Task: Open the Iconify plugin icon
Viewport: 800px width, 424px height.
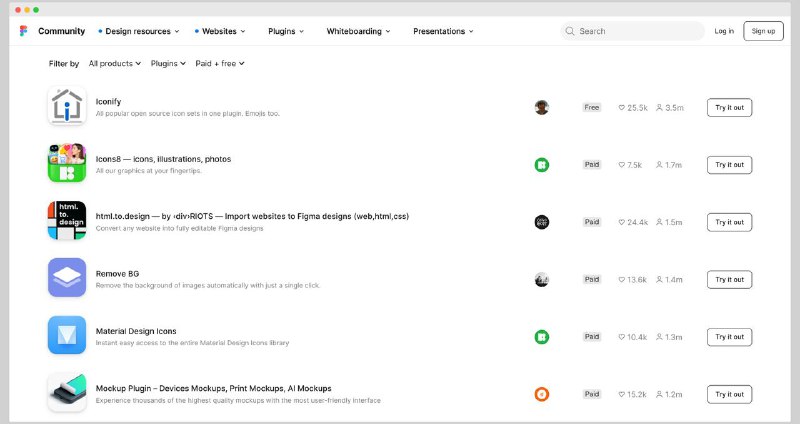Action: (x=67, y=106)
